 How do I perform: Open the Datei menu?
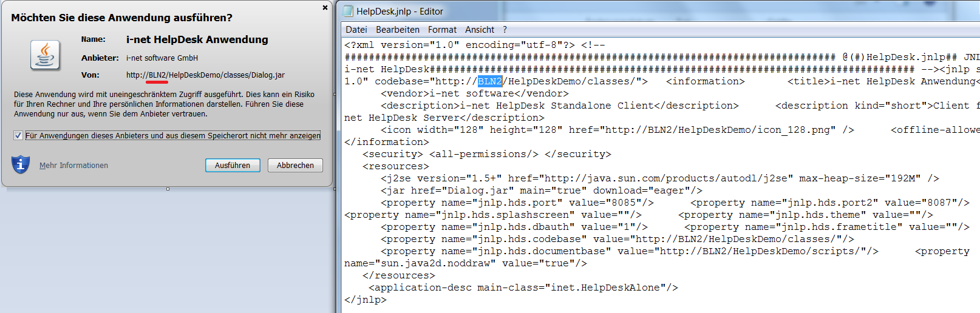[x=356, y=30]
